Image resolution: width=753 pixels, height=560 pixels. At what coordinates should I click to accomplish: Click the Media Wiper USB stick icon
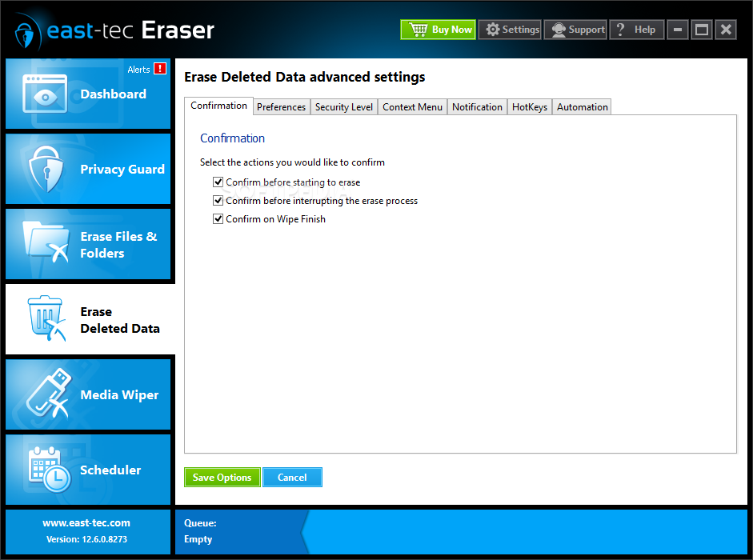tap(48, 394)
